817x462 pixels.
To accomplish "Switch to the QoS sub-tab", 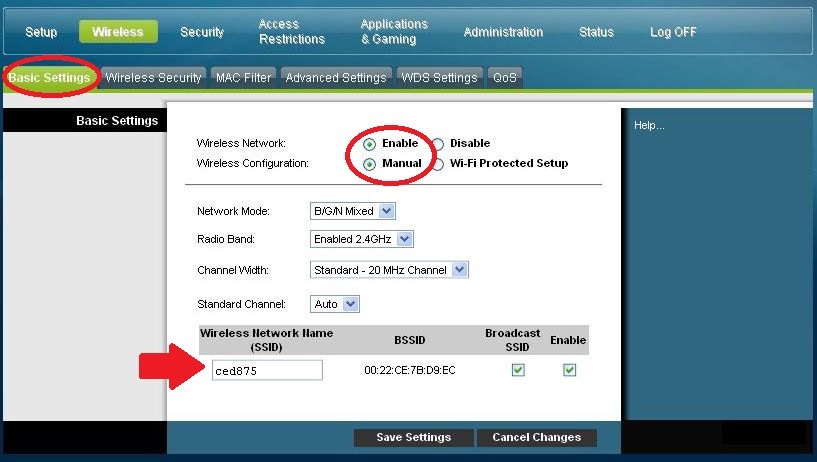I will (504, 78).
